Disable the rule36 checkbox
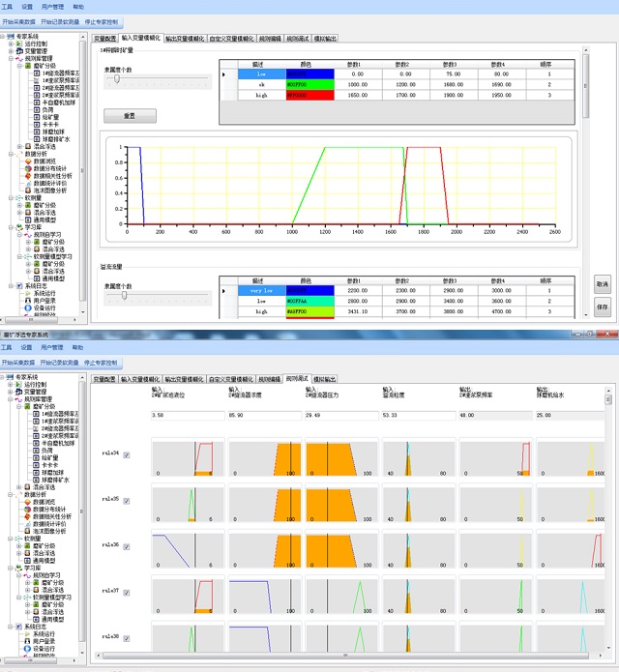Screen dimensions: 619x672 click(x=126, y=546)
